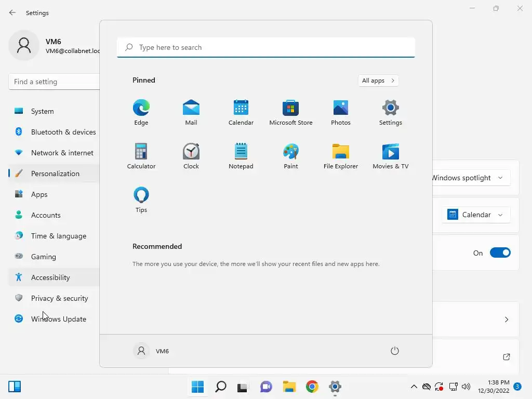532x399 pixels.
Task: Turn off the On toggle switch
Action: click(500, 253)
